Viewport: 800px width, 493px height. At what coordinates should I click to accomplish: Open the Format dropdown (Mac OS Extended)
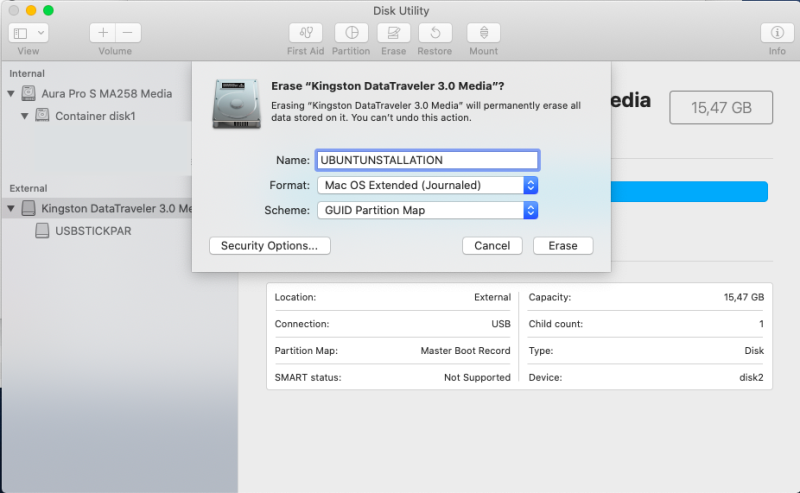428,185
